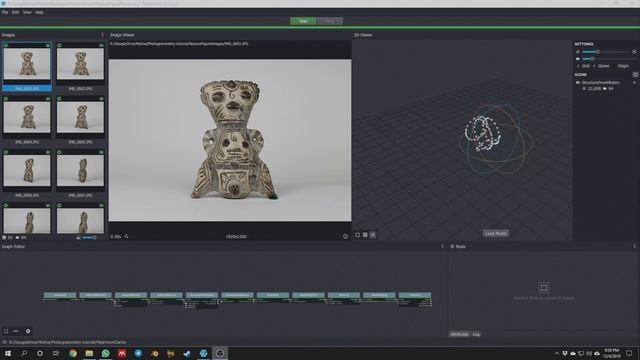Adjust the point size slider in Settings
The height and width of the screenshot is (360, 640).
pyautogui.click(x=606, y=52)
